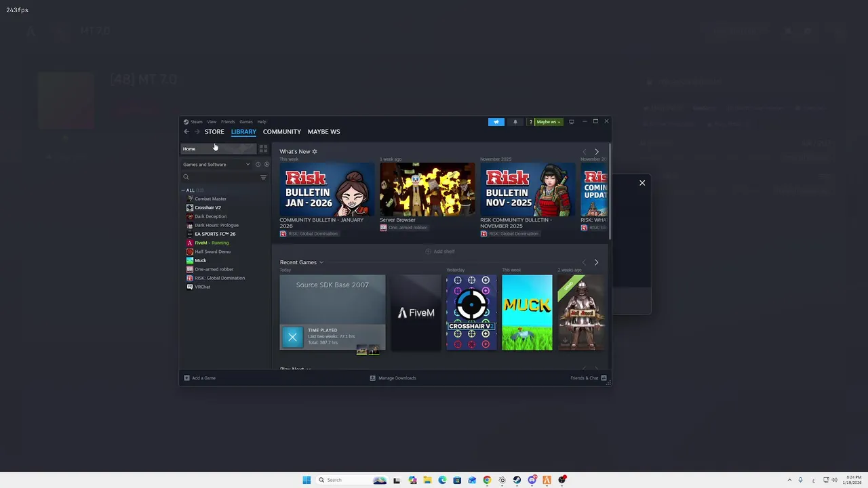Open the MAYBE WS profile tab
Screen dimensions: 868x488
324,131
